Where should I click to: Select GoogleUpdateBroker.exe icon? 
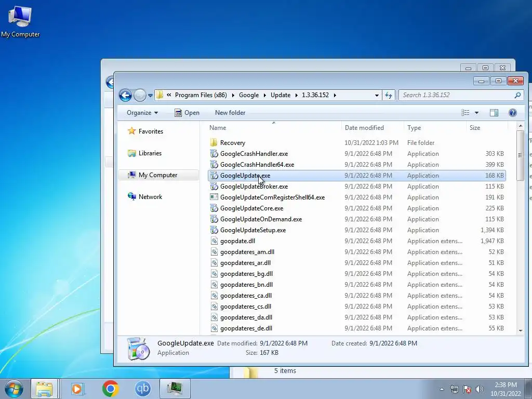(214, 187)
